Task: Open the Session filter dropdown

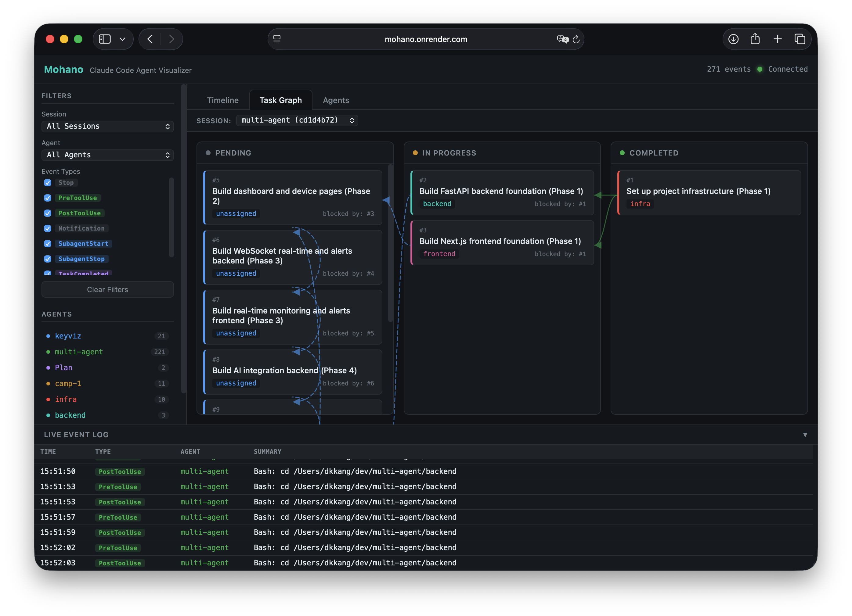Action: pos(107,126)
